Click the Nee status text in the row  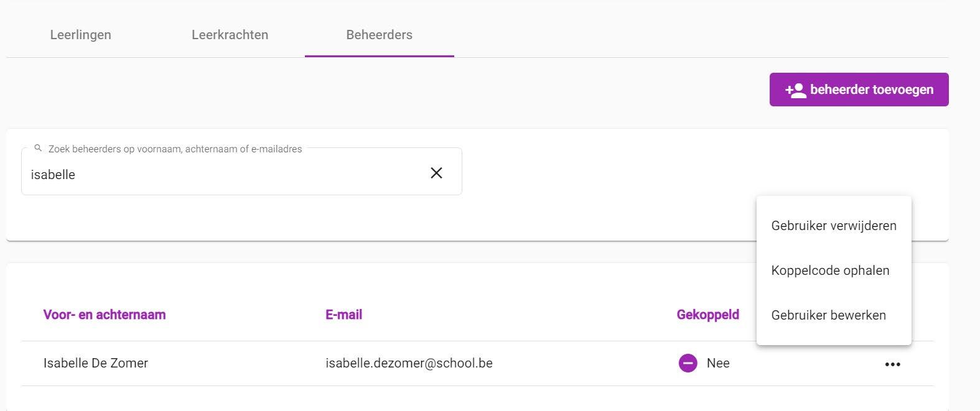click(718, 363)
